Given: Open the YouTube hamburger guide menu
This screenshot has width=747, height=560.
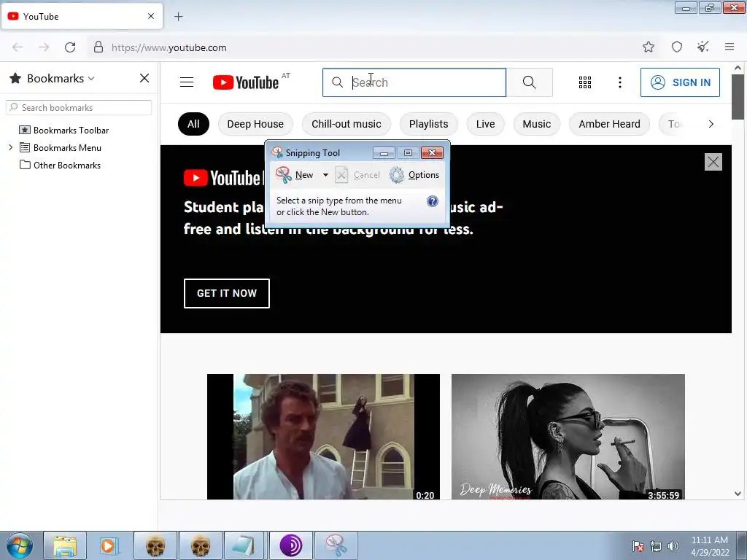Looking at the screenshot, I should point(187,82).
